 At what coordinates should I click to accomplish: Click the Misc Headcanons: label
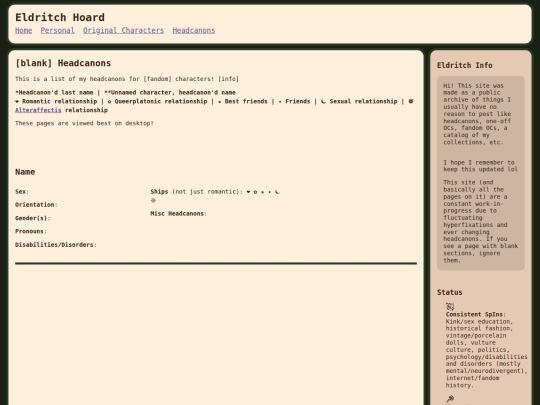point(178,214)
